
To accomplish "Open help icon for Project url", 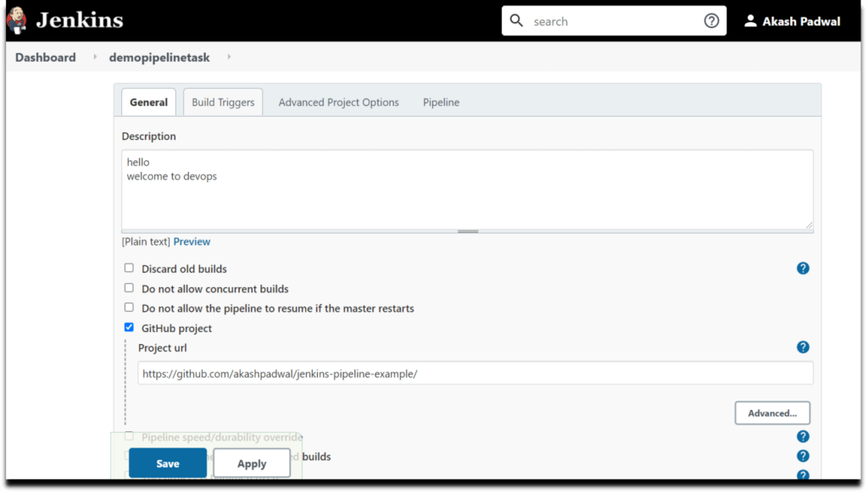I will coord(804,347).
